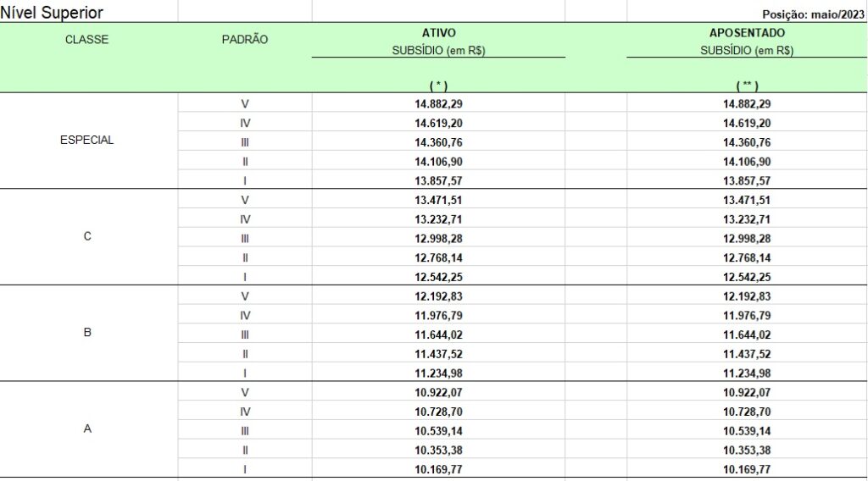Click the 'Nível Superior' title text
The image size is (868, 481).
coord(52,13)
